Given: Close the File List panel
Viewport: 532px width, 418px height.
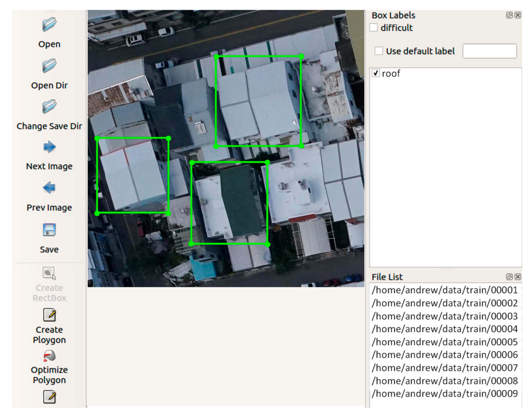Looking at the screenshot, I should (x=518, y=277).
